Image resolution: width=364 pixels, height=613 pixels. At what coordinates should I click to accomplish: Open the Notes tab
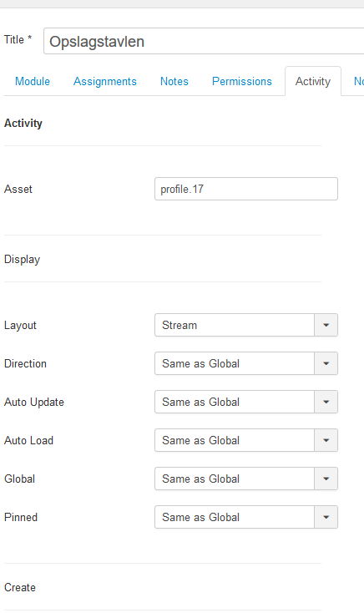[x=174, y=81]
